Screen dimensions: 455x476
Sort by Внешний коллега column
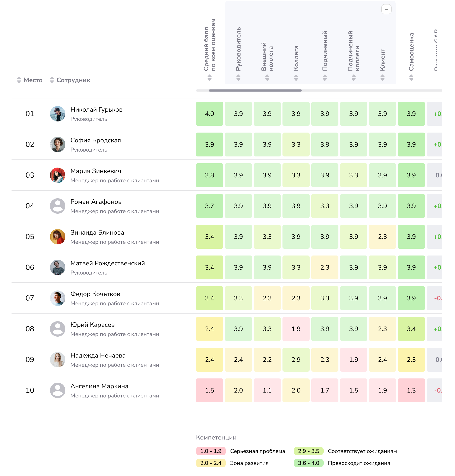click(x=267, y=78)
